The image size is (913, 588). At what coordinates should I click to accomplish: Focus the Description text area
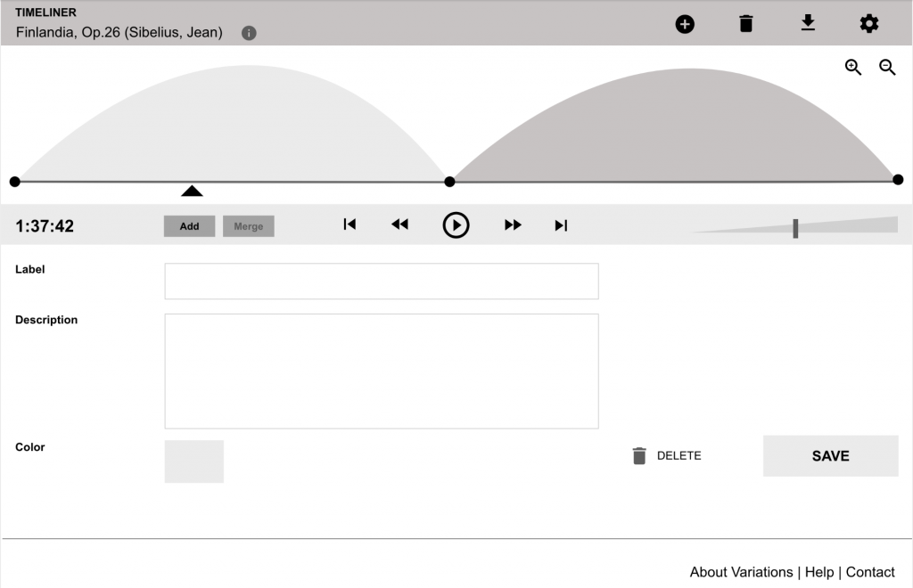coord(382,371)
